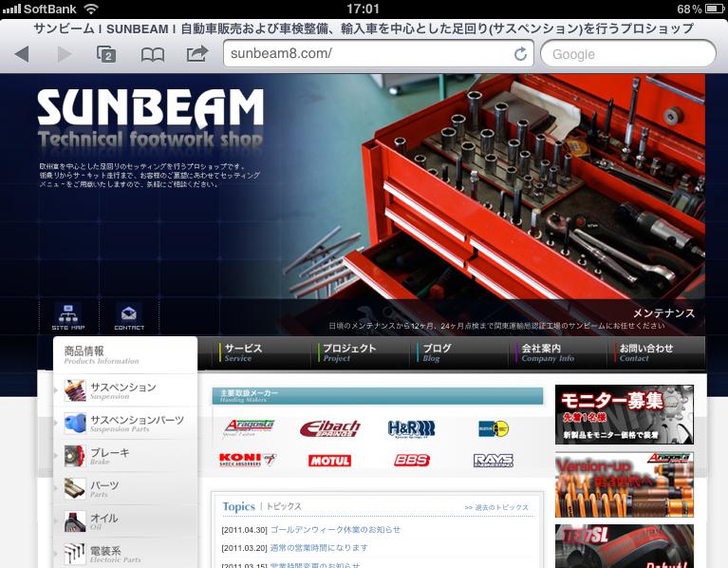
Task: Open the モニター募集 banner
Action: click(625, 414)
